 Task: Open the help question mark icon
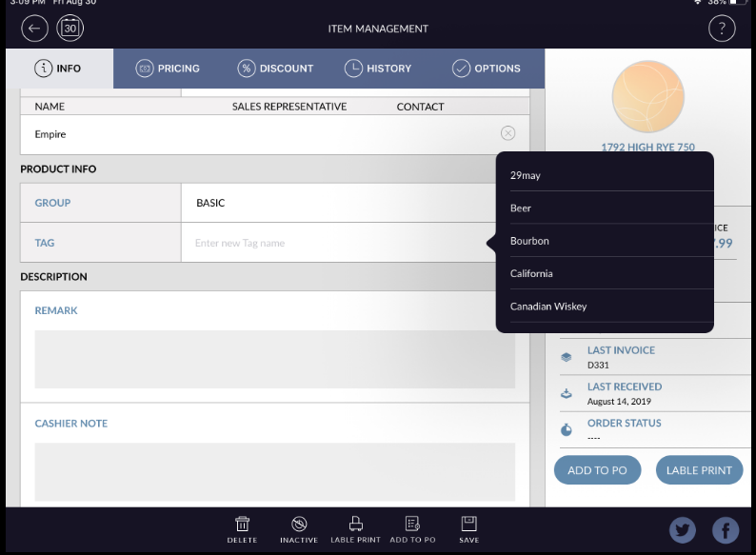click(722, 29)
